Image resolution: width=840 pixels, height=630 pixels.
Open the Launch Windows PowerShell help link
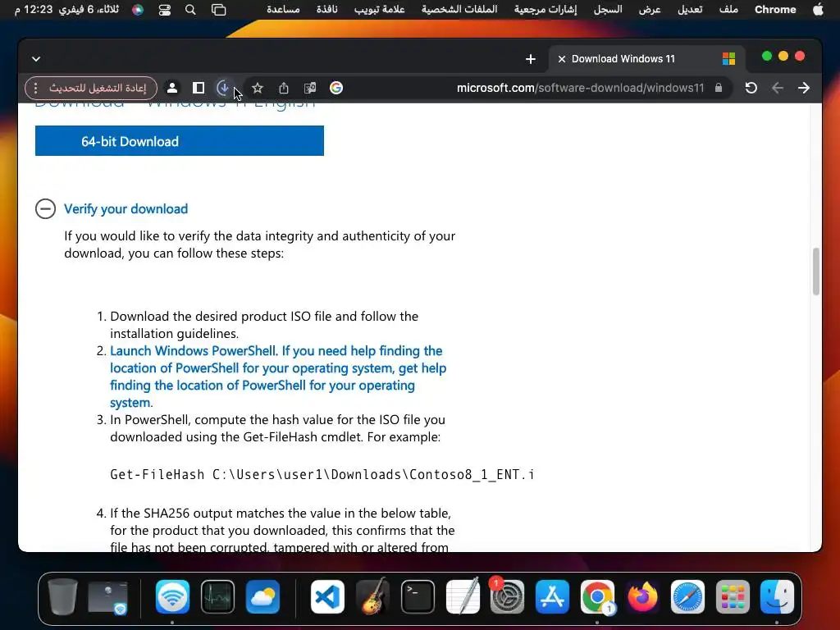278,377
